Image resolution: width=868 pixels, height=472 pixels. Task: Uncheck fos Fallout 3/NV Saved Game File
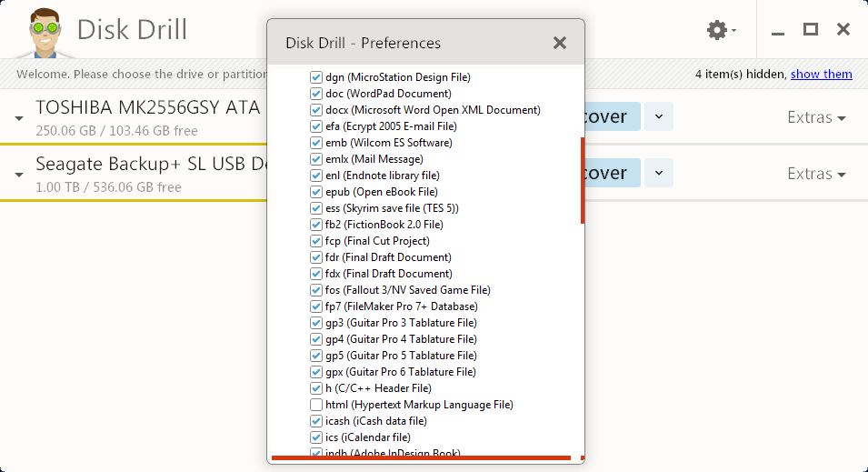[316, 290]
